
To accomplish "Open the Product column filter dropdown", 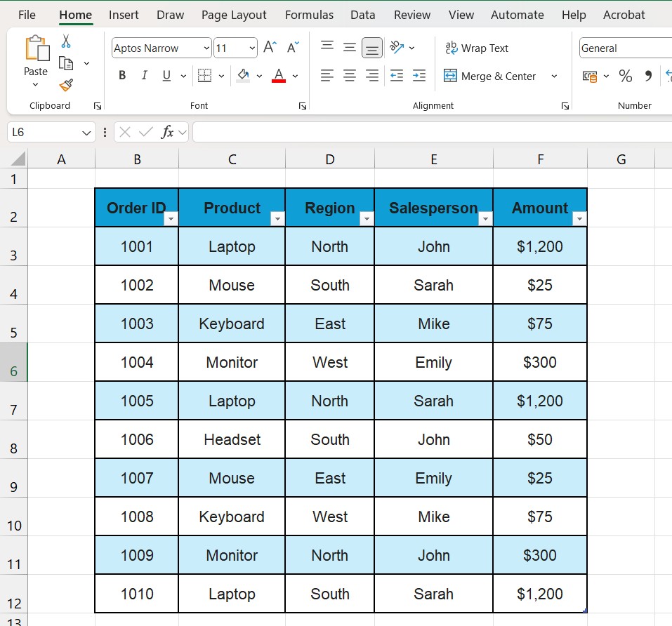I will click(x=277, y=219).
